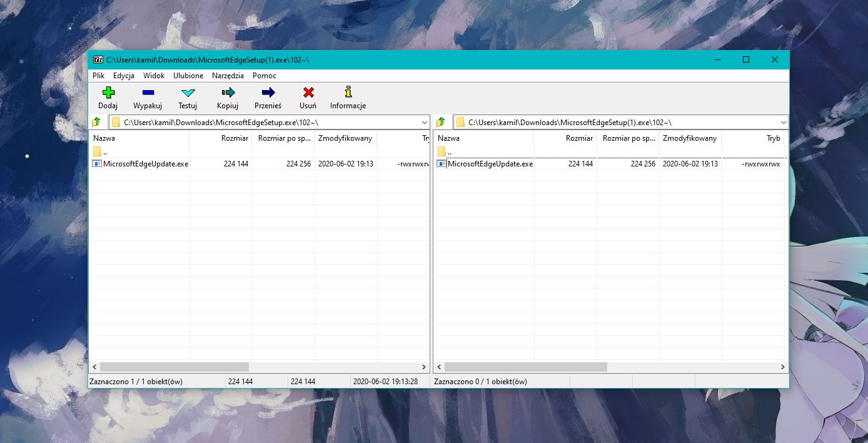Click the green plus Dodaj icon

108,93
